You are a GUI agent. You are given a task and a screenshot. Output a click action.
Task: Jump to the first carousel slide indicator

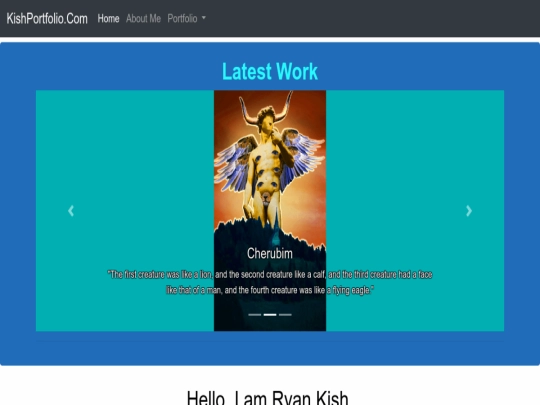click(255, 314)
